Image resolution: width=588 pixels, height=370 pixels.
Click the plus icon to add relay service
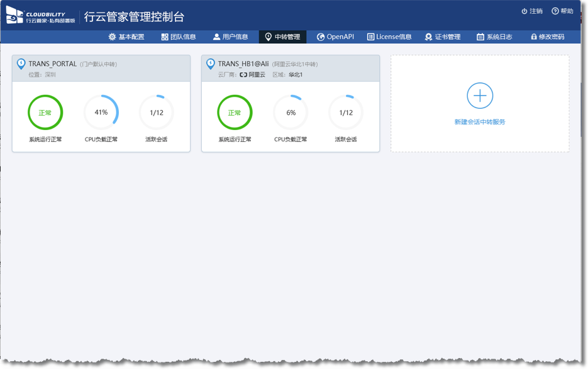480,96
